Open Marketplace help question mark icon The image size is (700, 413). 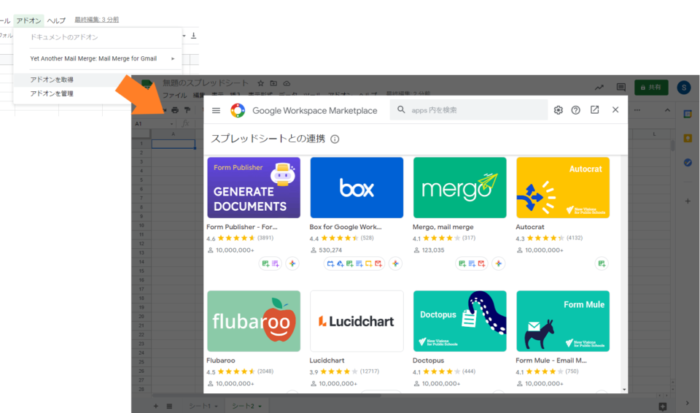(576, 110)
